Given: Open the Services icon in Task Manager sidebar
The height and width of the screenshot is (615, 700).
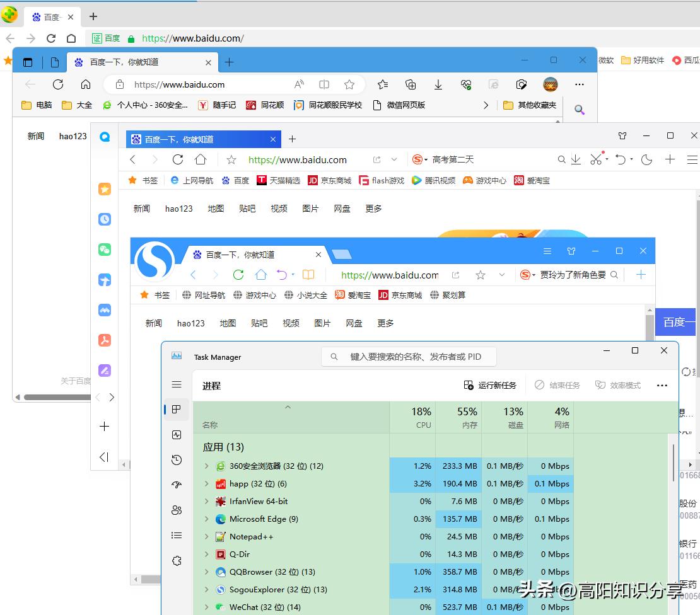Looking at the screenshot, I should click(177, 561).
